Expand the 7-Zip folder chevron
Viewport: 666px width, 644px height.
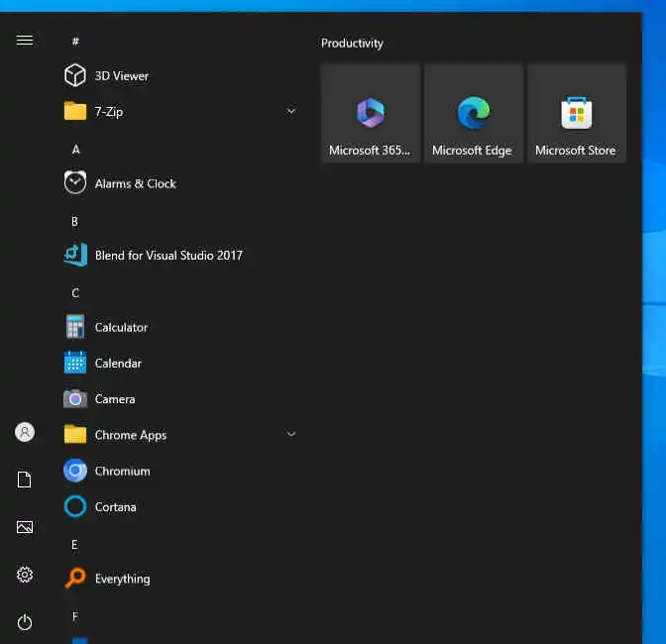(291, 111)
